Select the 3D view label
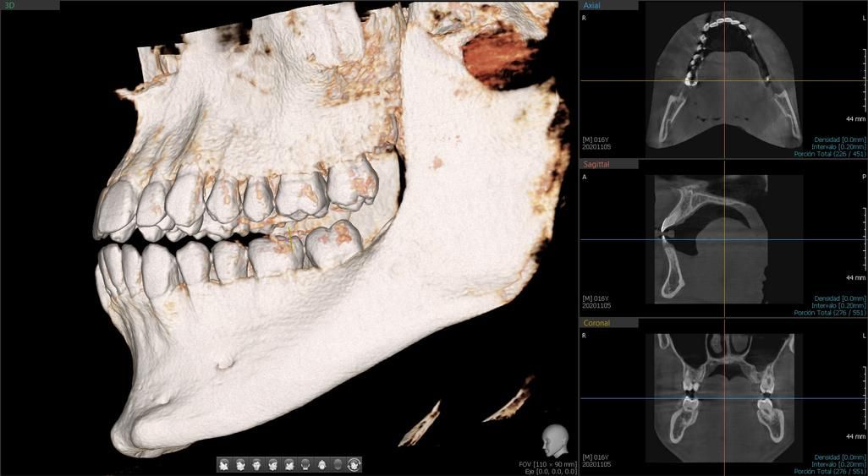 click(x=8, y=5)
